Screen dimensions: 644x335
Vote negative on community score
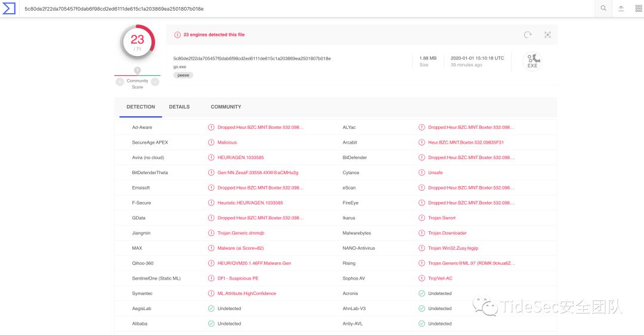(120, 82)
